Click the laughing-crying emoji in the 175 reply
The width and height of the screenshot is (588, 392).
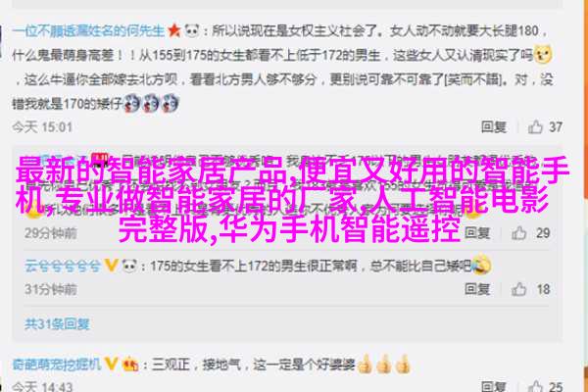[481, 264]
